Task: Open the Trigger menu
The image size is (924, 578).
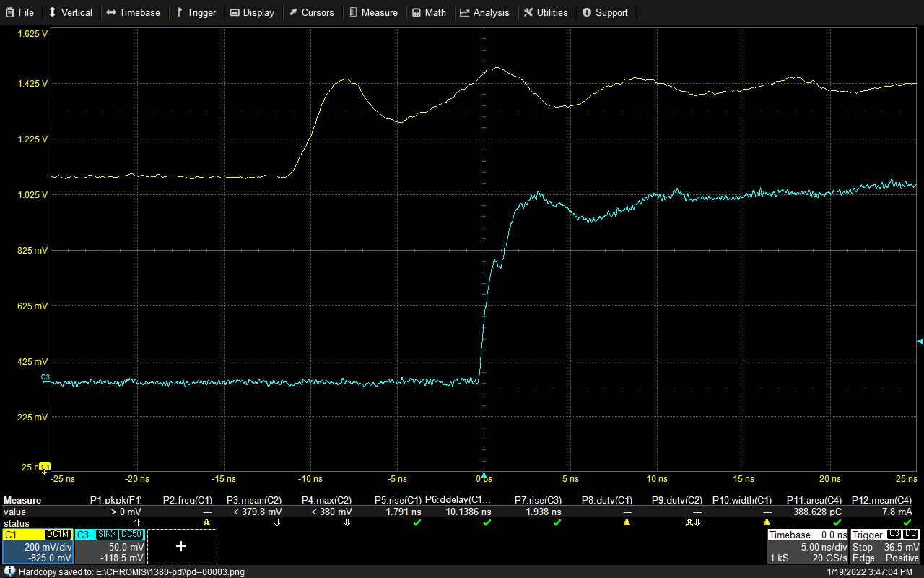Action: tap(196, 12)
